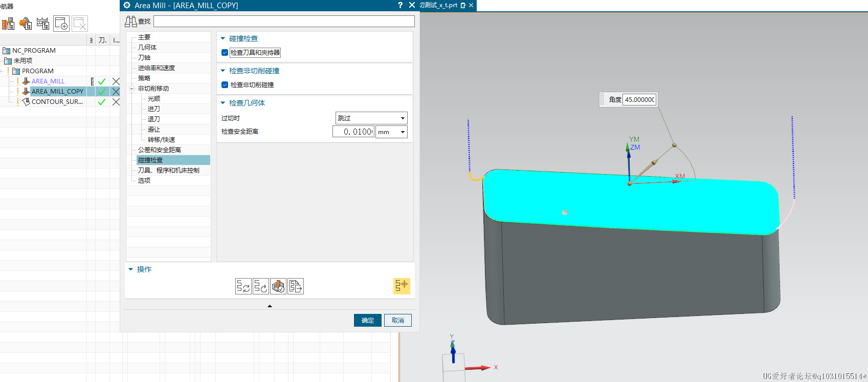Click the collapse-dialog up arrow

click(x=270, y=306)
